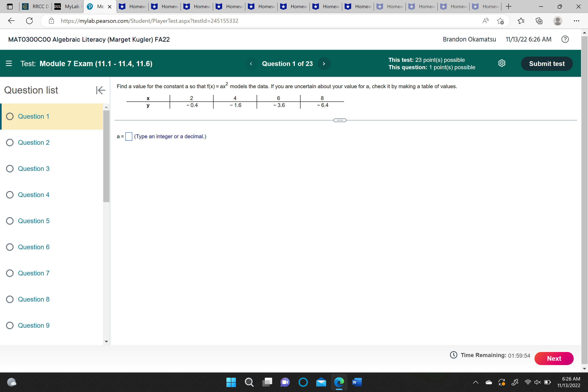Click the Next button at bottom right
588x392 pixels.
pos(554,358)
